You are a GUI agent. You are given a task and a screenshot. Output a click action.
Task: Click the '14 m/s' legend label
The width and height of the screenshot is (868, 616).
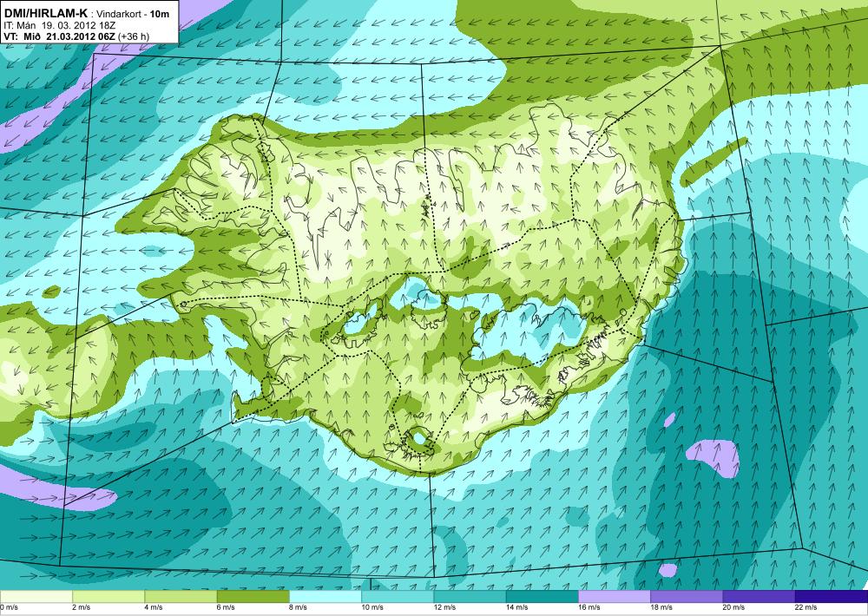point(517,607)
